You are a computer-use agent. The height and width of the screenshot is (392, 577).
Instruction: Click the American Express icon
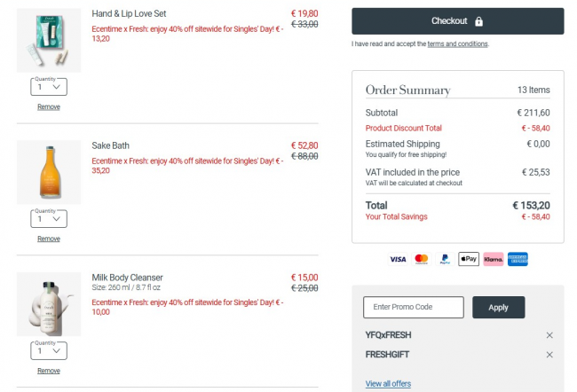[519, 259]
